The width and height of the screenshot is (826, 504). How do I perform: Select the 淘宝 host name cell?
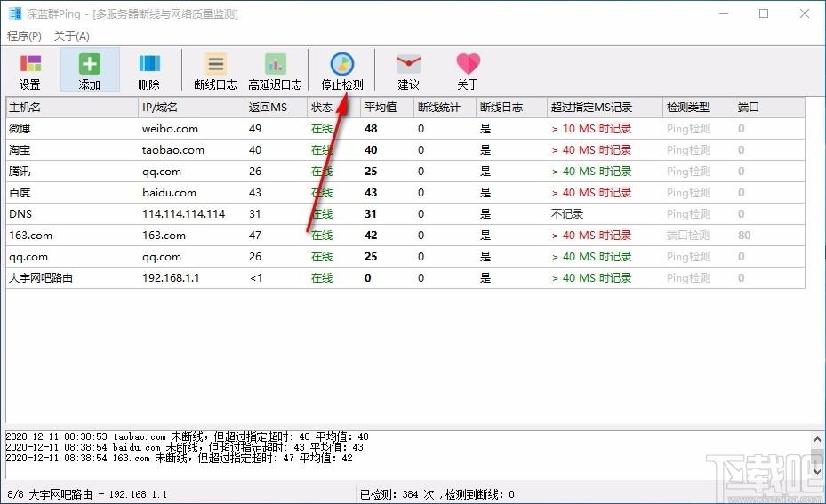[x=20, y=150]
